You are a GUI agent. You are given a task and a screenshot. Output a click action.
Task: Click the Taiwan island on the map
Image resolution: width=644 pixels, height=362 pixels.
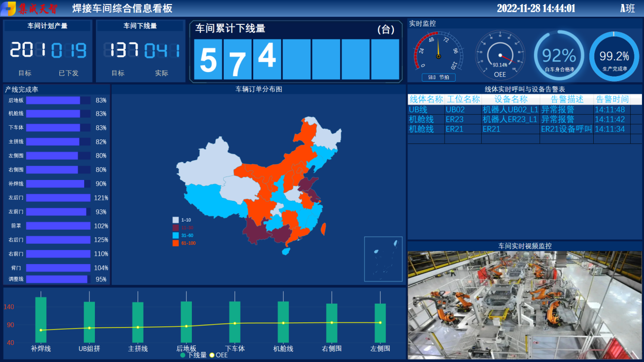[323, 229]
